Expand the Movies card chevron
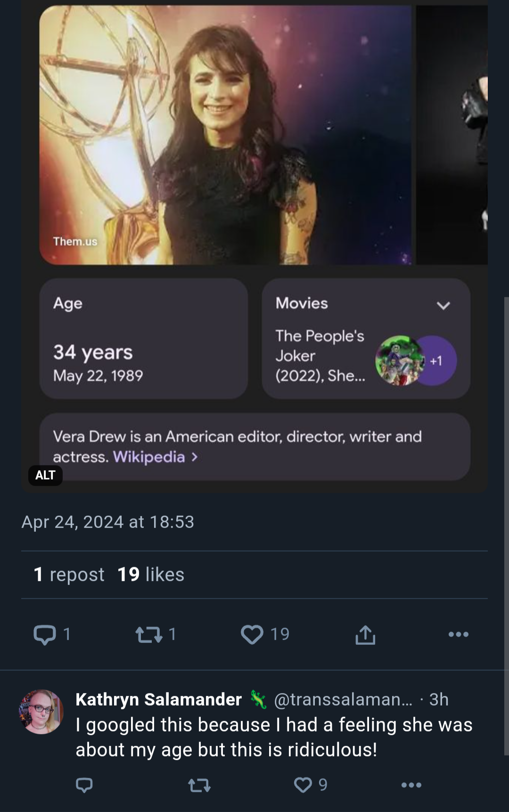Viewport: 509px width, 812px height. click(443, 305)
